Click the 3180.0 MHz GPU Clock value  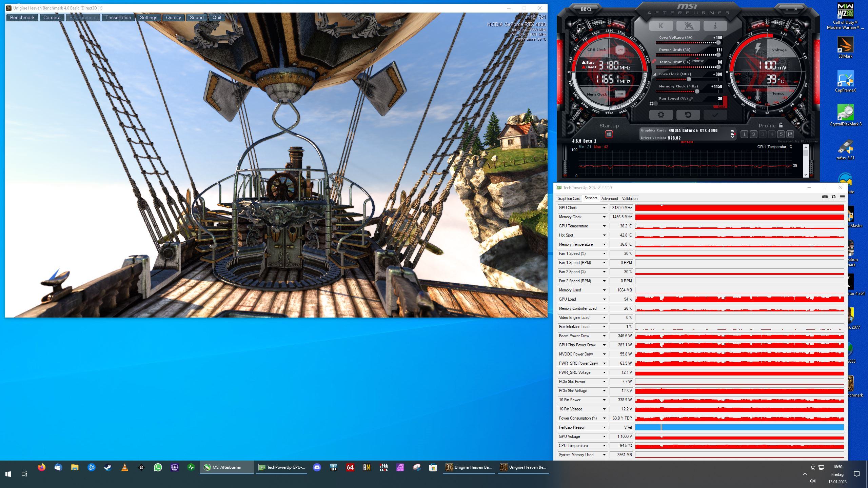(622, 208)
